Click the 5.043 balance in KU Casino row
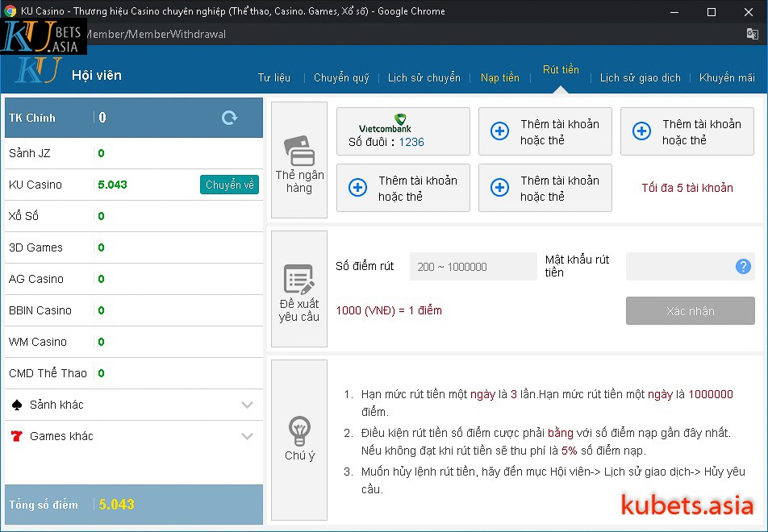 (x=112, y=185)
